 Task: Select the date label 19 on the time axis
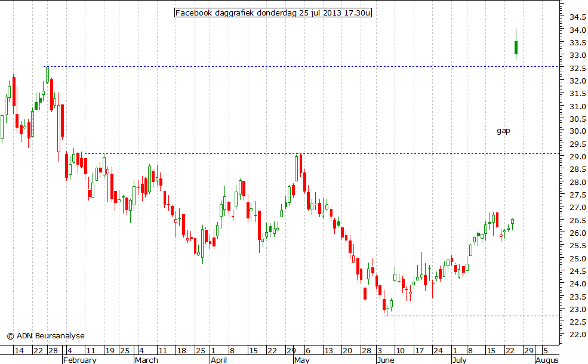(109, 351)
